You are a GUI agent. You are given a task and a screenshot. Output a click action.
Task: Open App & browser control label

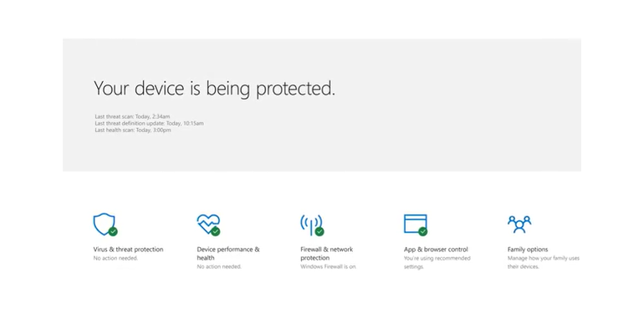tap(436, 249)
